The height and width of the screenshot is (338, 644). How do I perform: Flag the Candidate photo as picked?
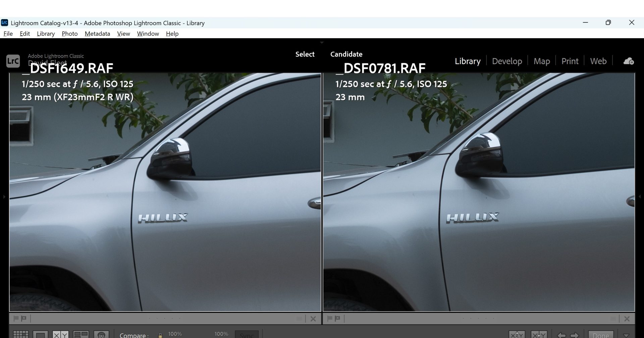[329, 319]
